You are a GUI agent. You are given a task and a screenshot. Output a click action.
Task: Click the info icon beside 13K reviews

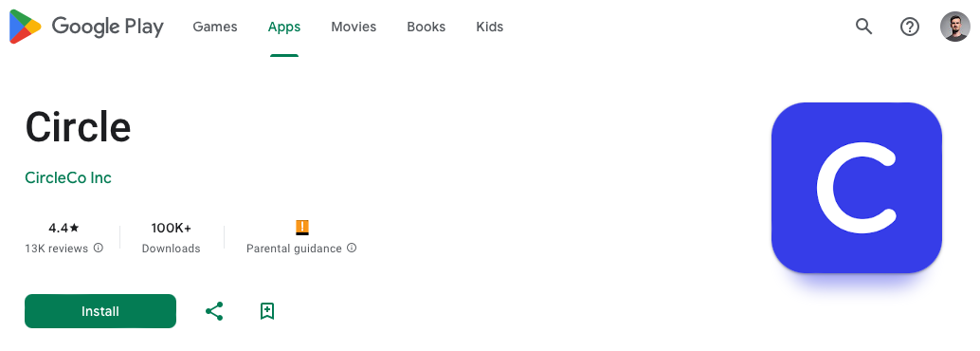99,248
